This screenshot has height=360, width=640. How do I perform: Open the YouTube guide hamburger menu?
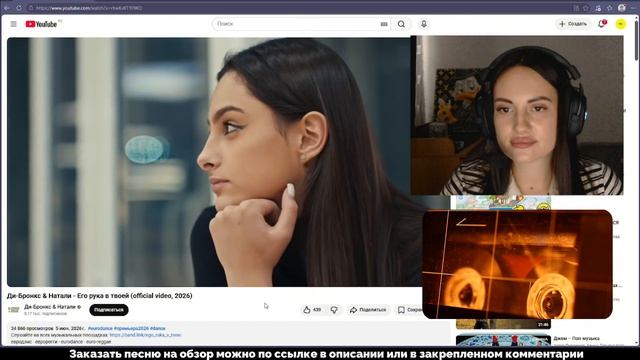coord(13,24)
